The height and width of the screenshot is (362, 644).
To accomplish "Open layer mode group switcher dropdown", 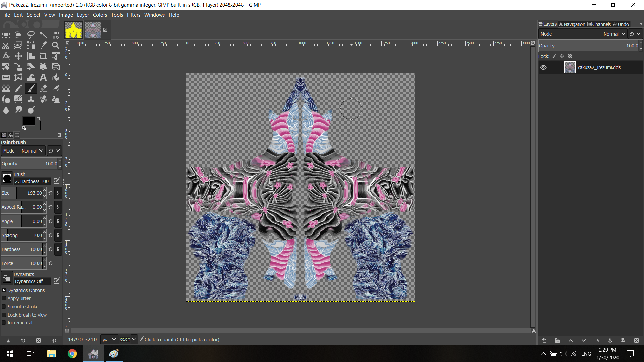I will [x=635, y=34].
